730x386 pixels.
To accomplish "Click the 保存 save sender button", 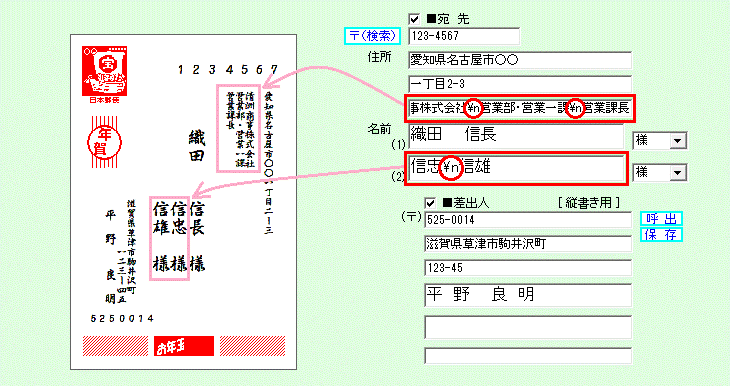I will pos(661,235).
